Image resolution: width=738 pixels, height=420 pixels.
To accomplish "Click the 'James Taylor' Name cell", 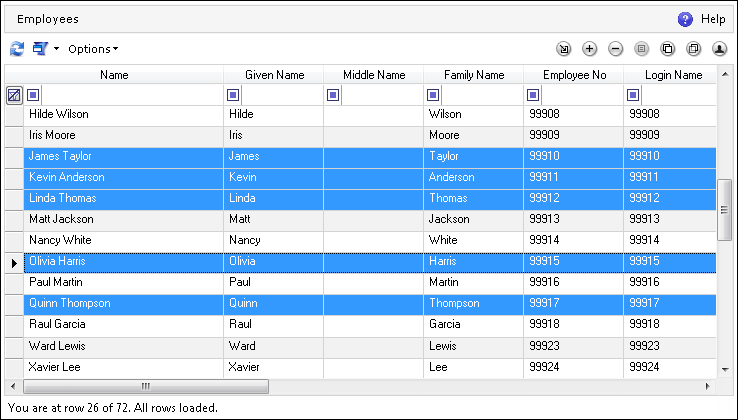I will tap(124, 157).
